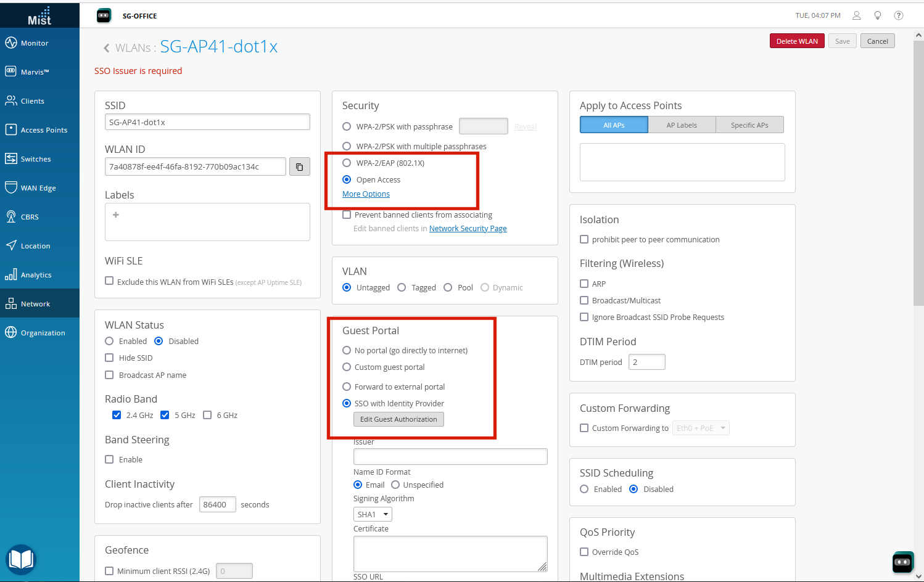
Task: Click the SSO Issuer input field
Action: point(450,457)
